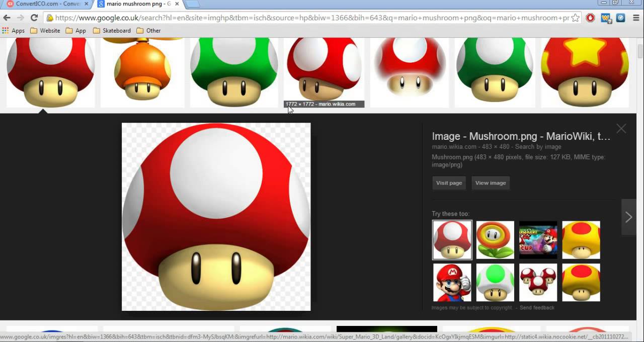
Task: Click the Visit page button
Action: tap(448, 183)
